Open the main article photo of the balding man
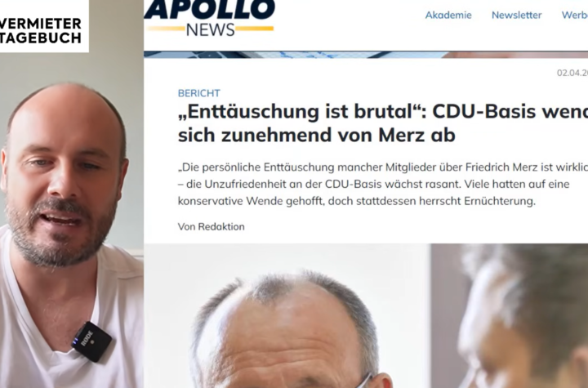 click(287, 315)
